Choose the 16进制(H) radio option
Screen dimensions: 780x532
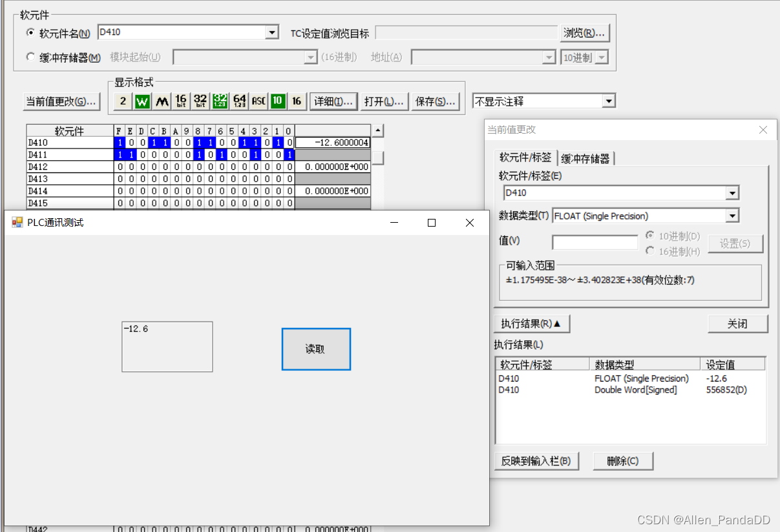651,251
